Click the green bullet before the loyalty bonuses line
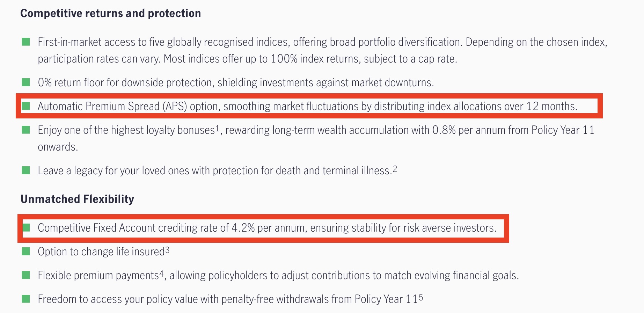Viewport: 644px width, 313px height. click(x=26, y=130)
